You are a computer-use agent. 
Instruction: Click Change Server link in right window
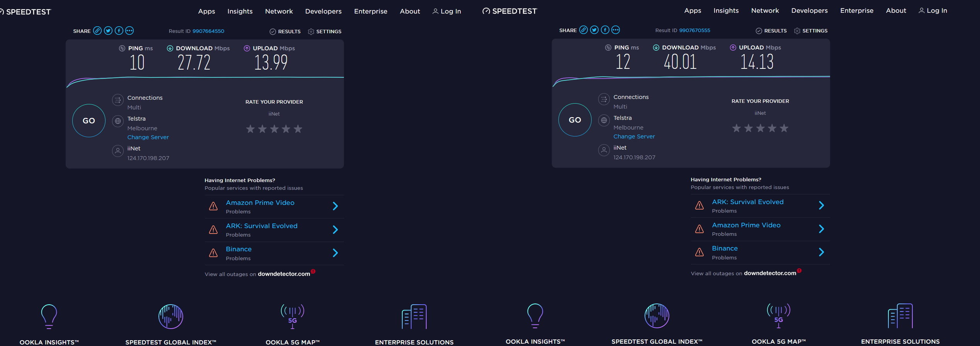(x=634, y=136)
